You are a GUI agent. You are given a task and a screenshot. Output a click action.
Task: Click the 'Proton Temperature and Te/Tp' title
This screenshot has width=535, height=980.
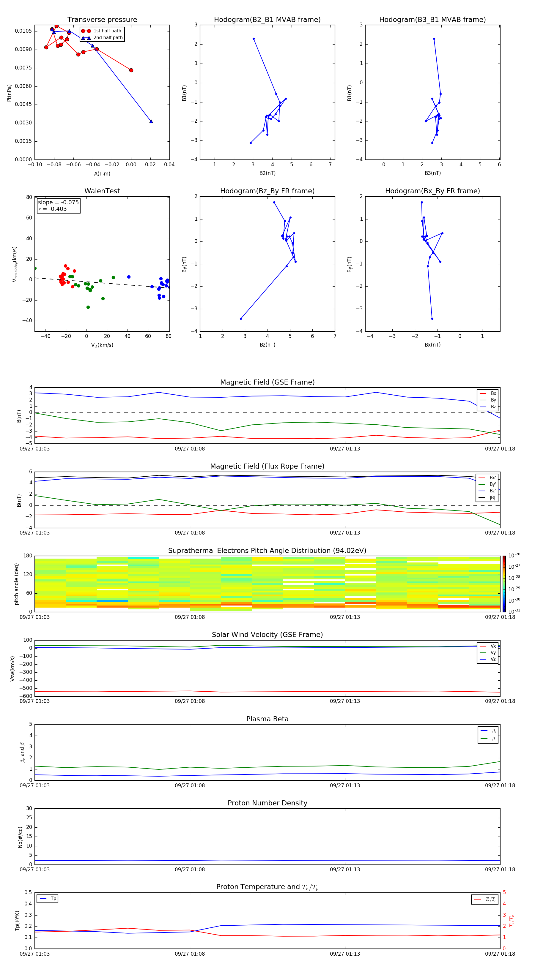point(267,887)
